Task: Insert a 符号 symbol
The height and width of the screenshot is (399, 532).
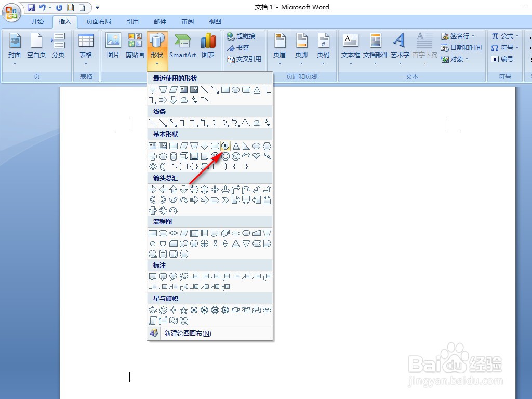Action: [505, 47]
